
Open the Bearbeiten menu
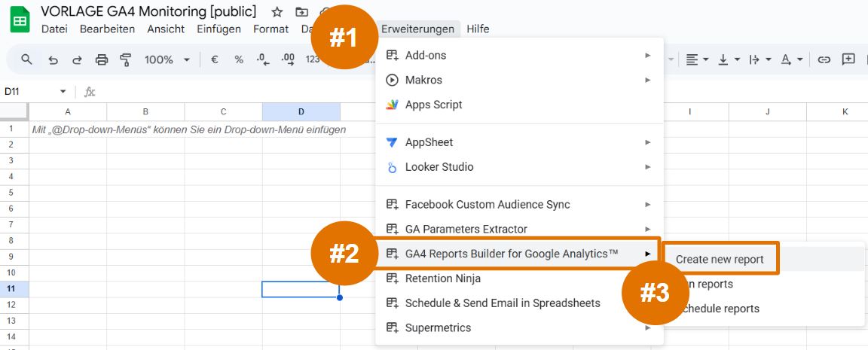pos(108,29)
